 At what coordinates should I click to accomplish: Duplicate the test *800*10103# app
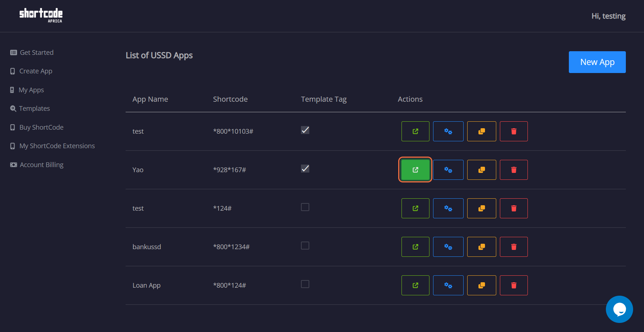pyautogui.click(x=482, y=131)
